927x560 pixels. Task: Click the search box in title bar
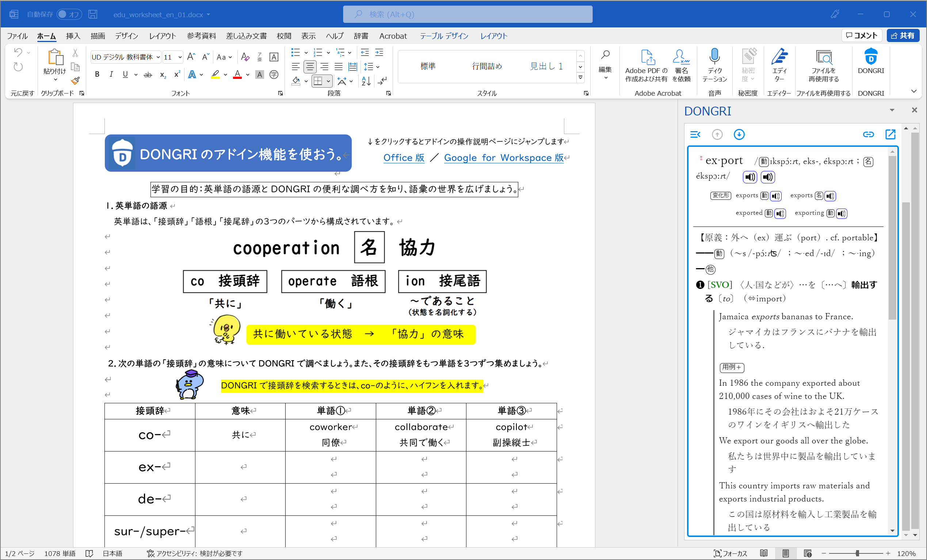[x=467, y=14]
